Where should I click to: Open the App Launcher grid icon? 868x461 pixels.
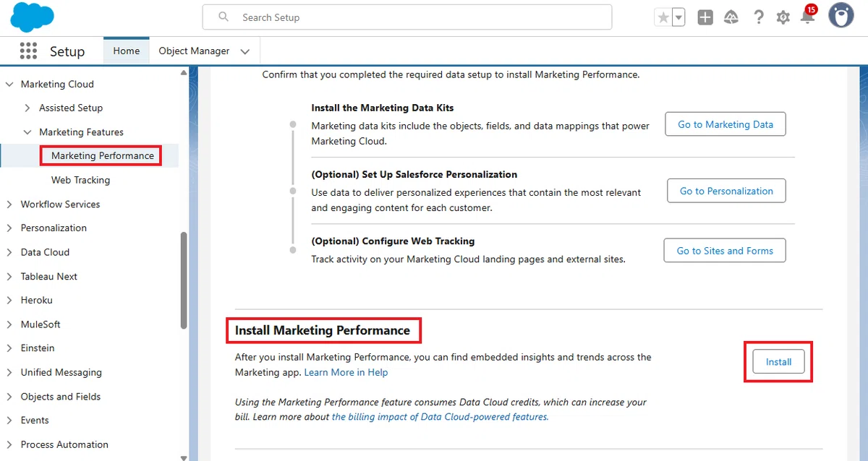(x=28, y=51)
